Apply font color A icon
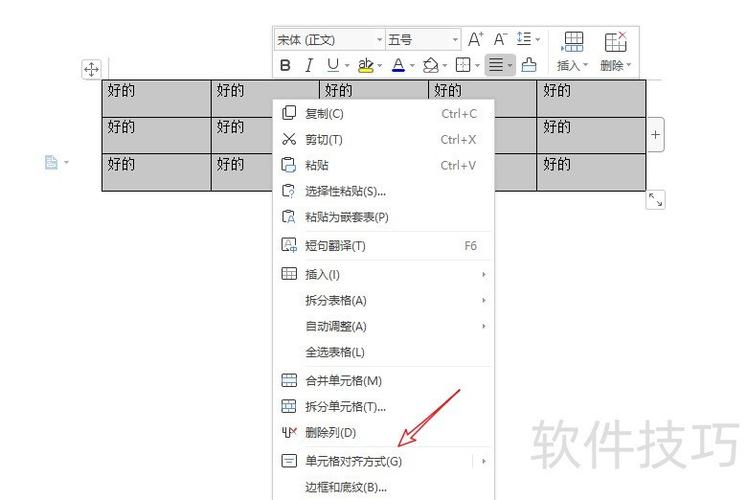The width and height of the screenshot is (747, 500). click(x=398, y=65)
